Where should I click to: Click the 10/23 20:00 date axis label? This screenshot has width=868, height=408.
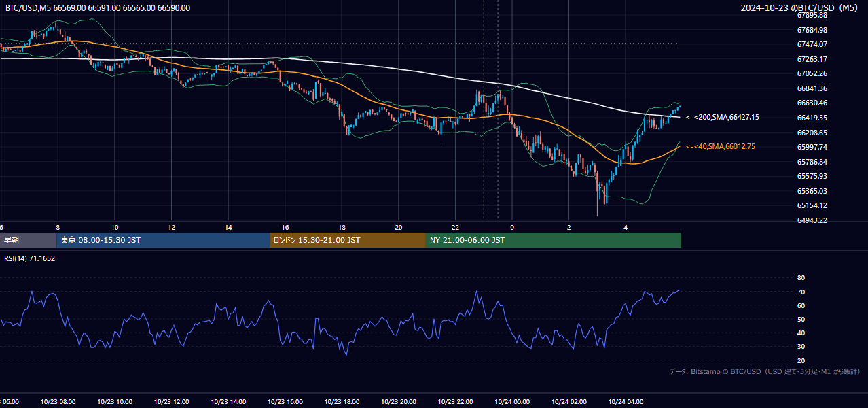(399, 402)
